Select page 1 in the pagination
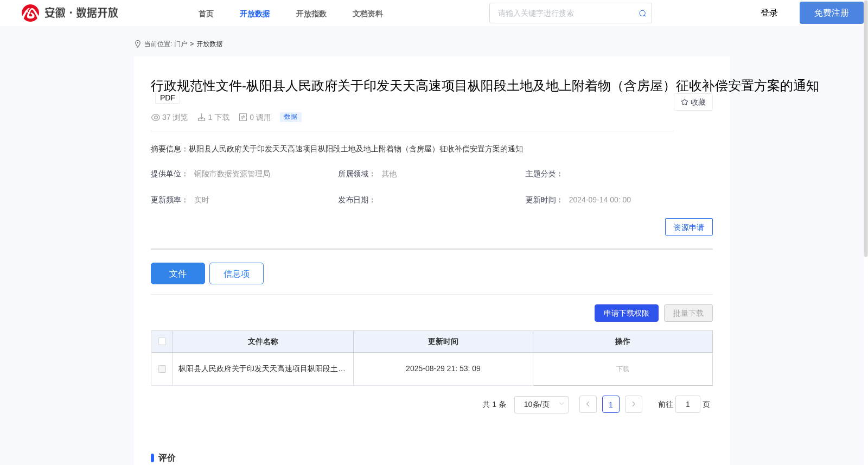The image size is (868, 465). click(x=611, y=404)
